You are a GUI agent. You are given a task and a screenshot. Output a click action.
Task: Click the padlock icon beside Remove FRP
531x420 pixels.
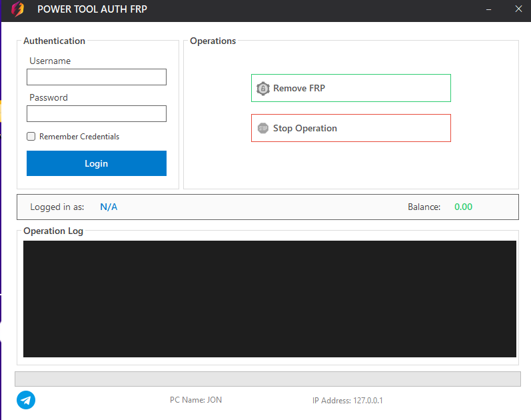point(263,88)
